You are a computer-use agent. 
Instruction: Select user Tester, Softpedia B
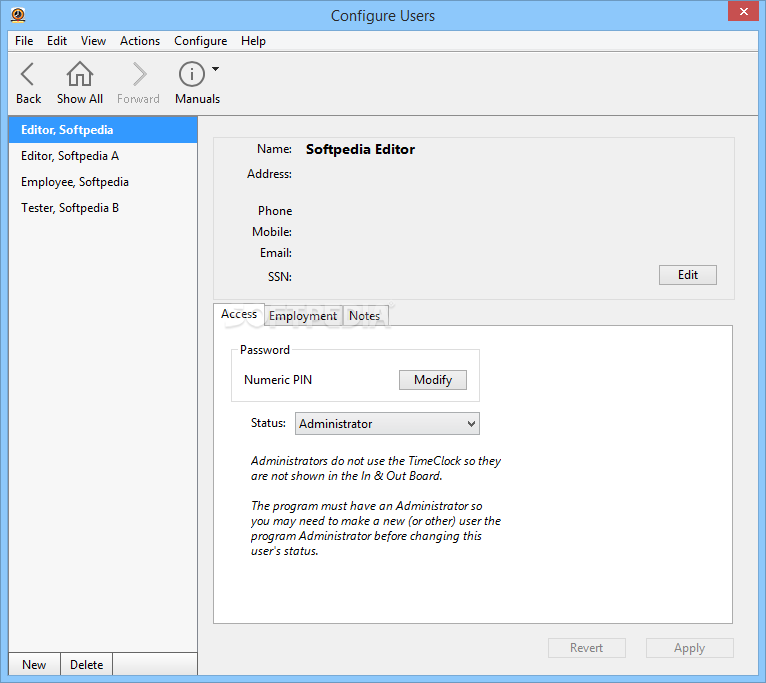[103, 208]
